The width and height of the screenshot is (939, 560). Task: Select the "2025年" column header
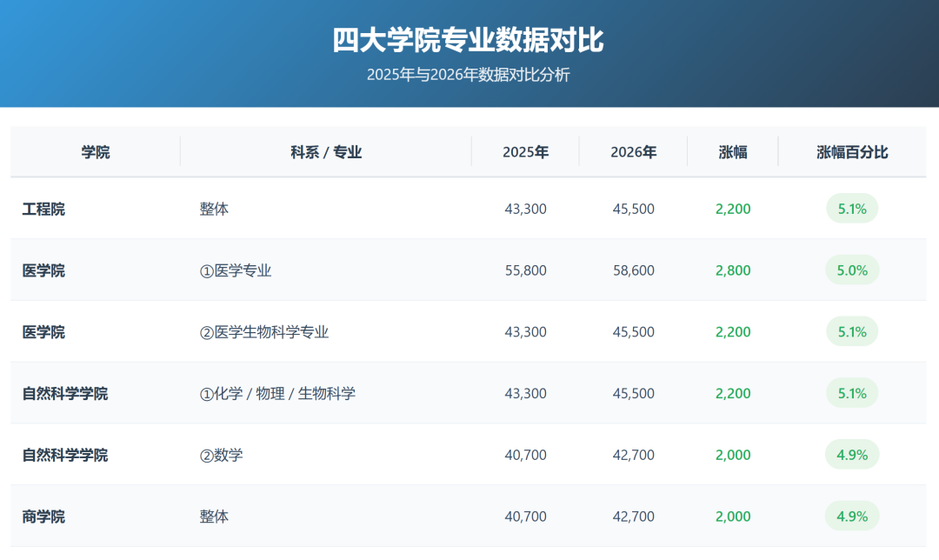525,152
